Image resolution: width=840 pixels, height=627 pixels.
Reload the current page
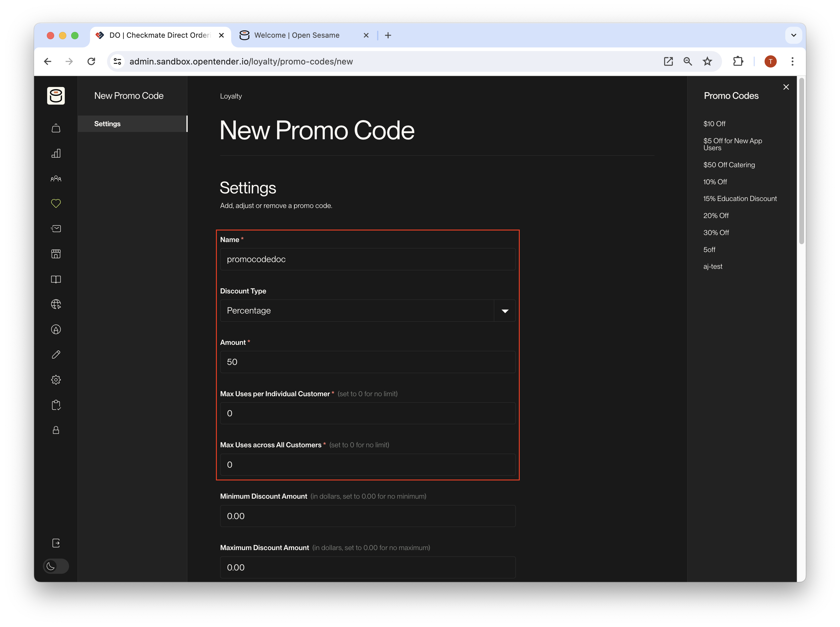click(91, 61)
